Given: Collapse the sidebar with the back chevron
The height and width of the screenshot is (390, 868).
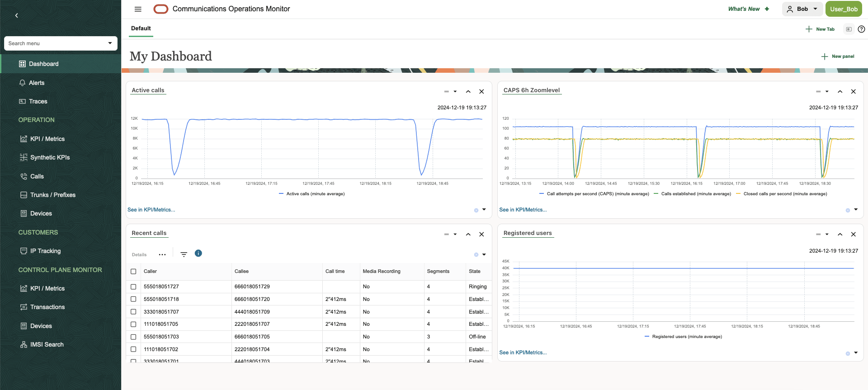Looking at the screenshot, I should pyautogui.click(x=17, y=15).
